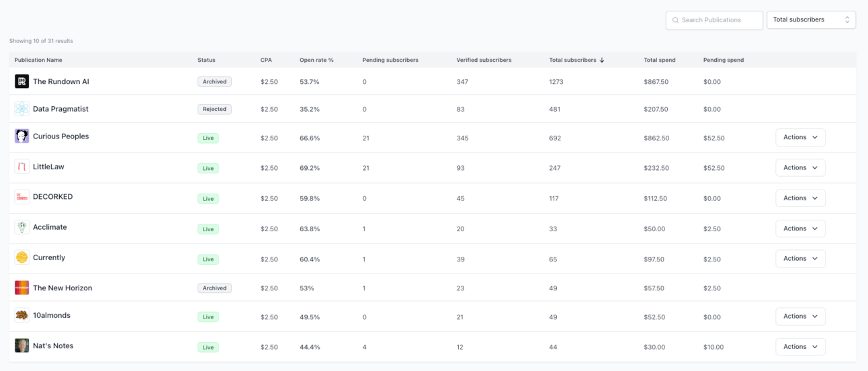Click the Curious Peoples logo icon

coord(22,136)
